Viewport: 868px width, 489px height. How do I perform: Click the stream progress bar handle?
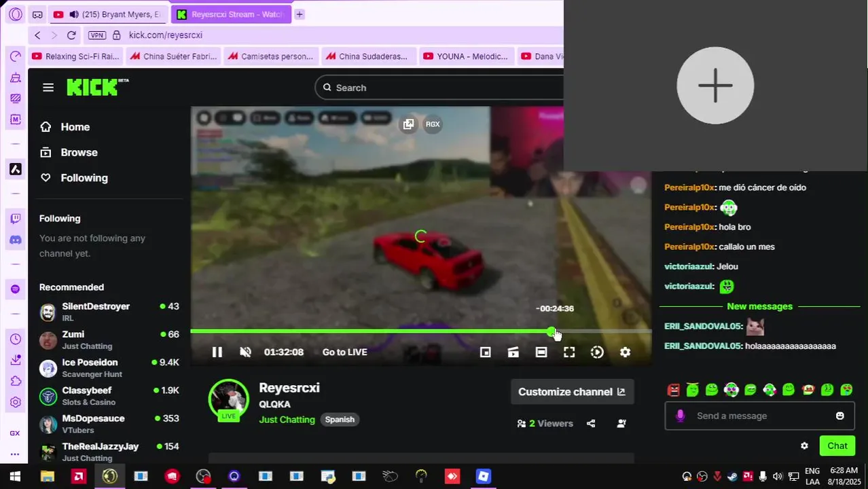[551, 331]
